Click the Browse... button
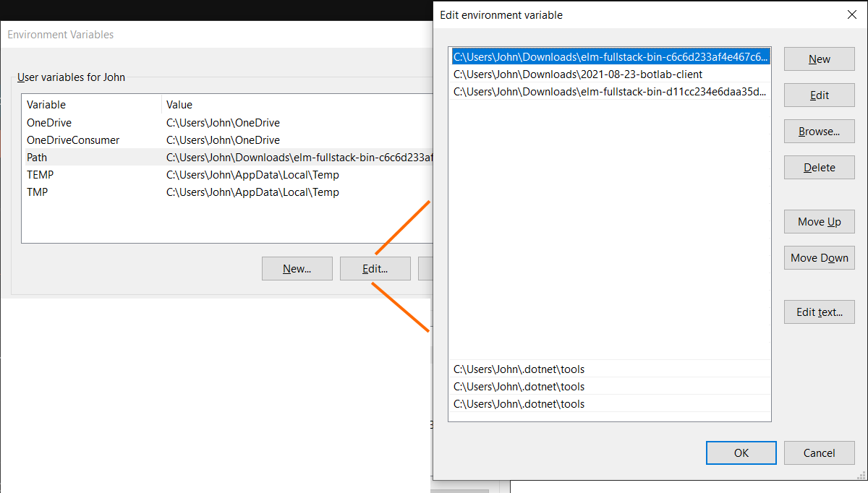868x493 pixels. 819,132
